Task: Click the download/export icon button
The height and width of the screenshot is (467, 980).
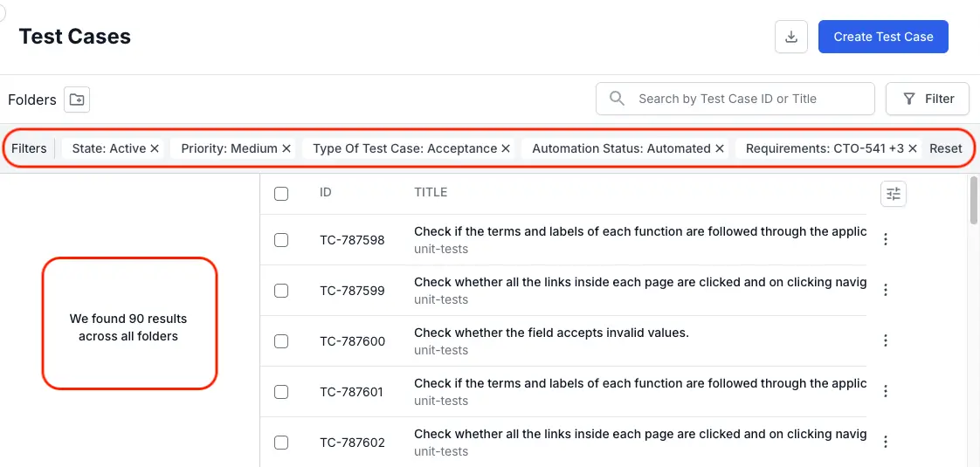Action: (790, 37)
